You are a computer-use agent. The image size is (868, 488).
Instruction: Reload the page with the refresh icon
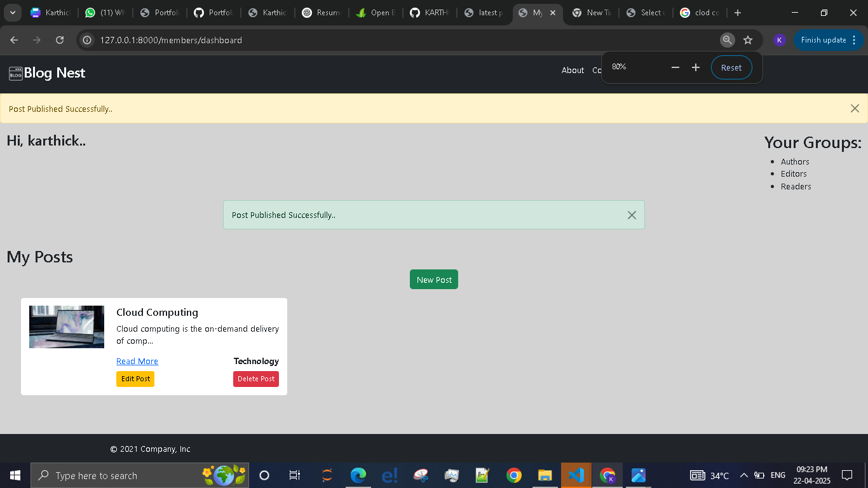pos(60,40)
